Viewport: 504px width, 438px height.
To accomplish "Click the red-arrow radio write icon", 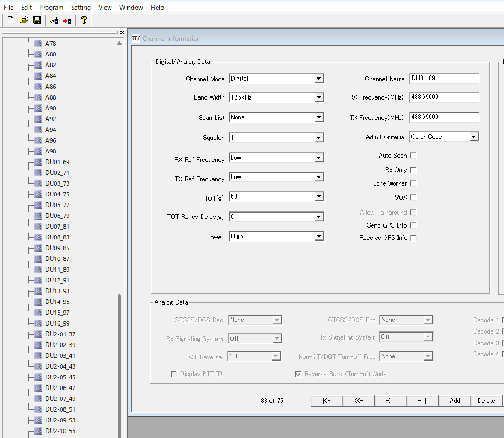I will [67, 20].
